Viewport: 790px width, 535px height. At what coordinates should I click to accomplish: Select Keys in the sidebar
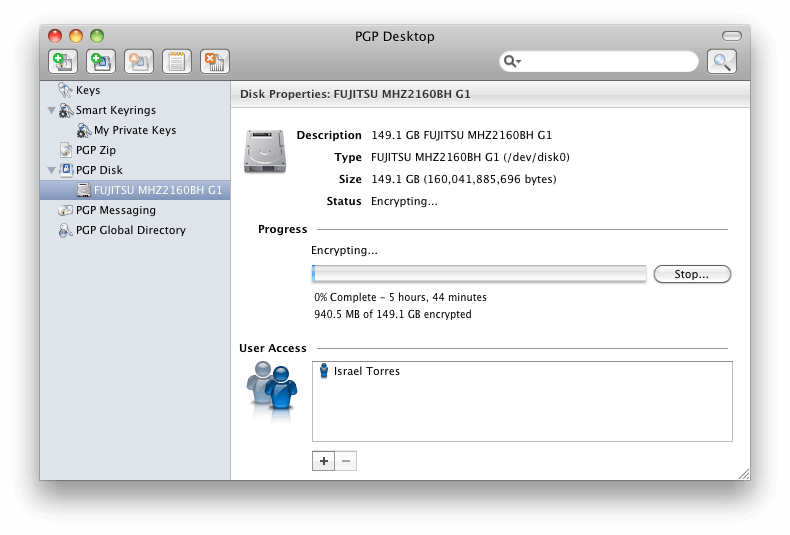coord(87,90)
